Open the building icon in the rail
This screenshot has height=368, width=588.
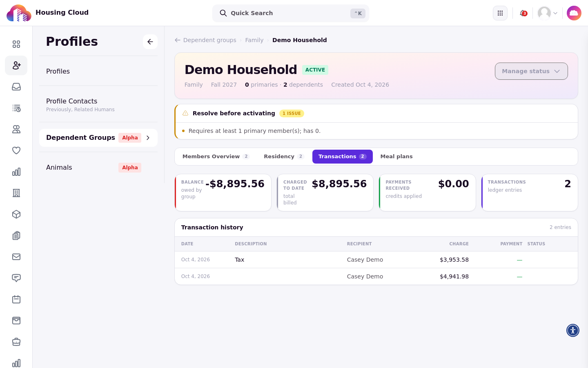[x=16, y=193]
